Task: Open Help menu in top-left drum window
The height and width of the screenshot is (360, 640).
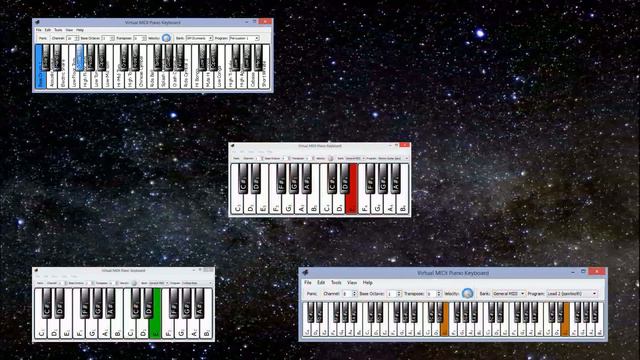Action: (x=80, y=30)
